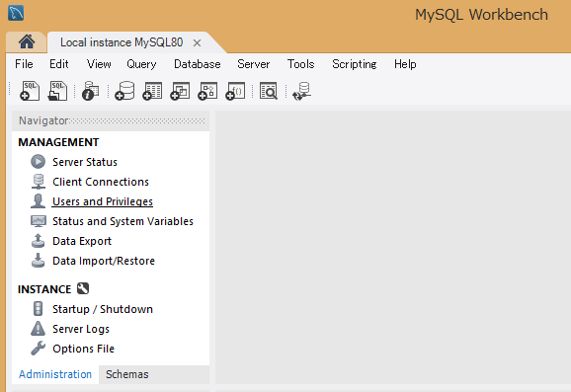This screenshot has height=392, width=571.
Task: Click the INSTANCE section heading
Action: click(44, 289)
